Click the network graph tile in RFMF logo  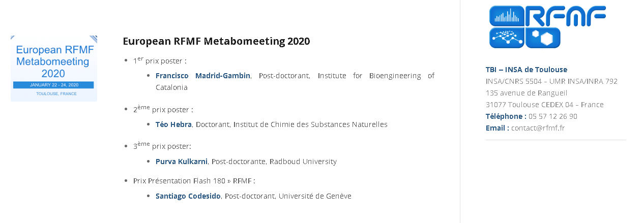tap(506, 38)
